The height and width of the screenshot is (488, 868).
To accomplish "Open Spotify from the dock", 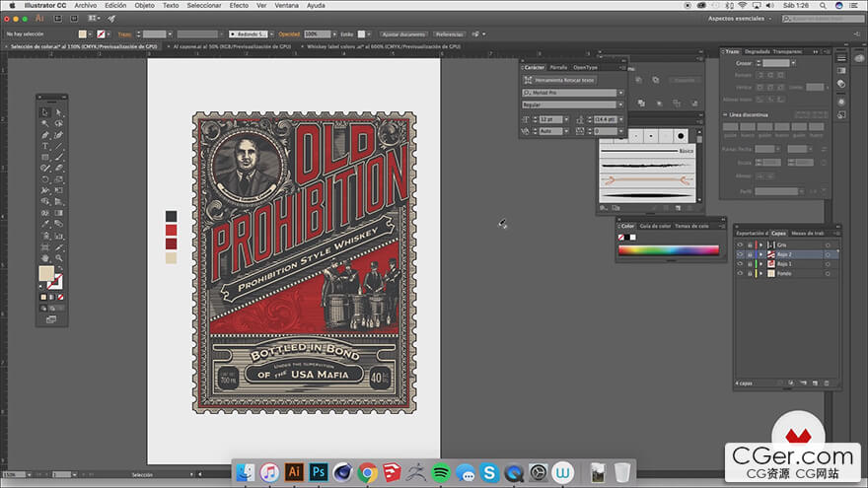I will tap(441, 472).
